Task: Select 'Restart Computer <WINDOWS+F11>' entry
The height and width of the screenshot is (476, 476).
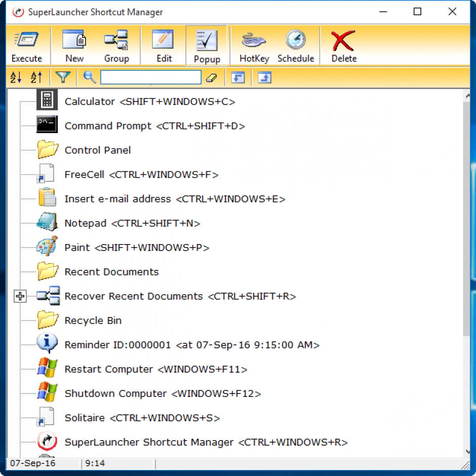Action: 156,369
